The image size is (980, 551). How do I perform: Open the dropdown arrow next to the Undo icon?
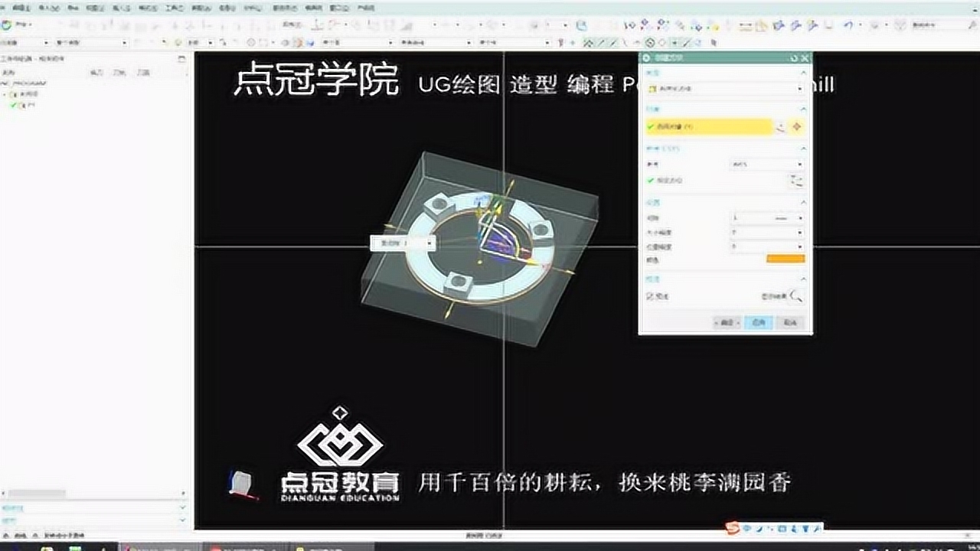pyautogui.click(x=859, y=26)
